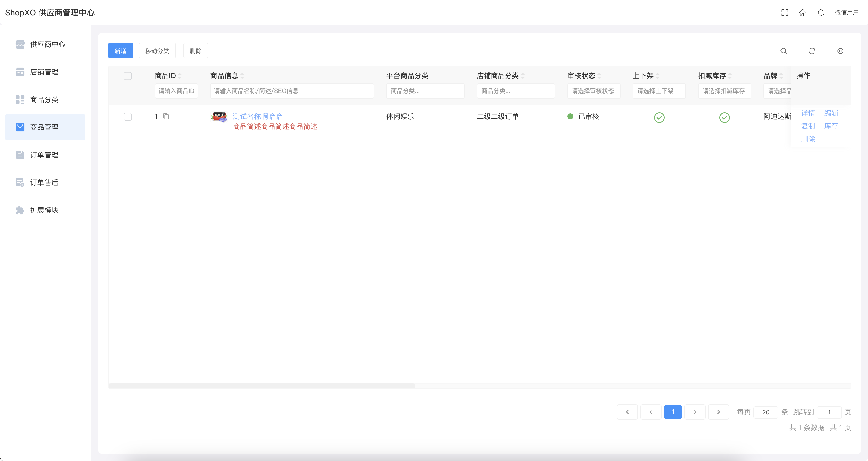This screenshot has height=461, width=868.
Task: Click the 编辑 link in 操作 column
Action: tap(831, 113)
